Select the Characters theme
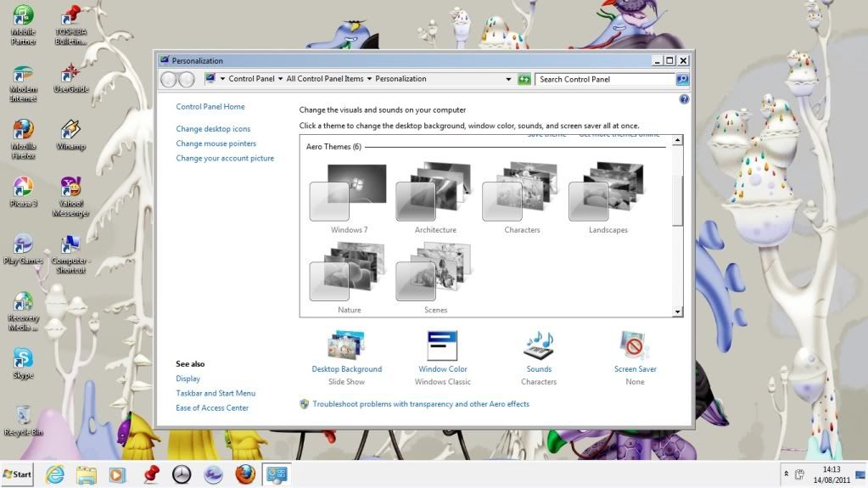This screenshot has height=488, width=868. pyautogui.click(x=522, y=199)
